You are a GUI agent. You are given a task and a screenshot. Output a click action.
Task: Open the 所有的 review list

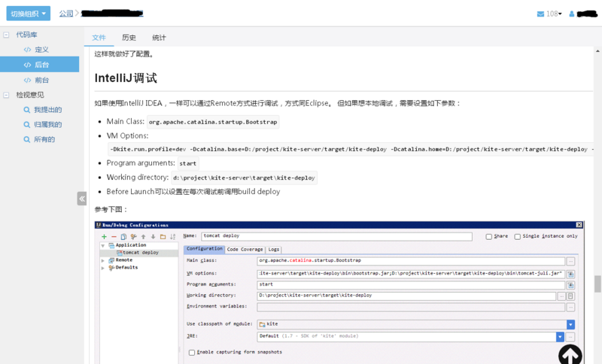(39, 139)
